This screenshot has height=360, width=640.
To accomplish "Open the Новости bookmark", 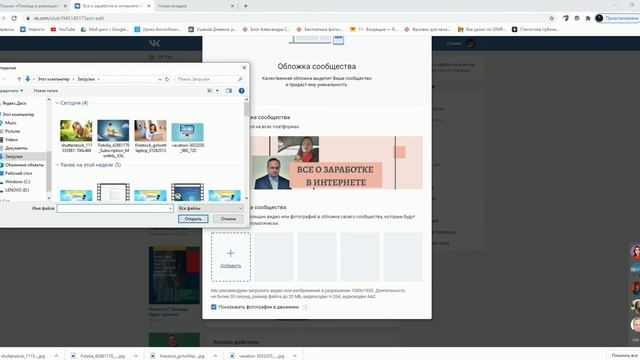I will pyautogui.click(x=33, y=29).
